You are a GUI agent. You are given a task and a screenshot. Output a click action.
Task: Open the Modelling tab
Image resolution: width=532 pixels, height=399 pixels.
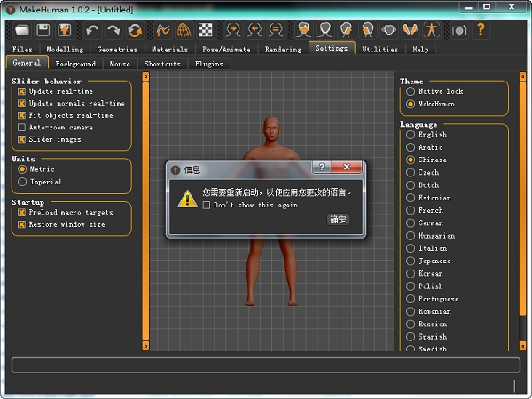pyautogui.click(x=64, y=50)
